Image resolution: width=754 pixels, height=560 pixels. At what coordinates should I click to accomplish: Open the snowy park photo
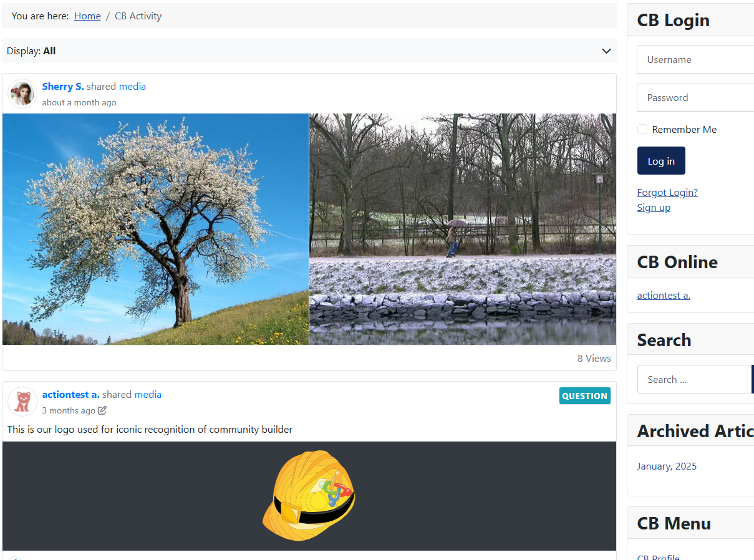point(462,229)
